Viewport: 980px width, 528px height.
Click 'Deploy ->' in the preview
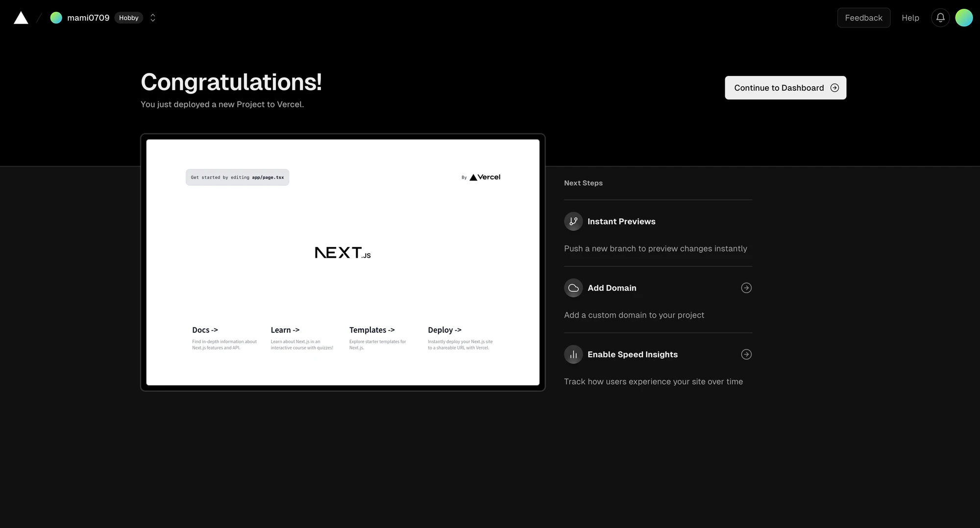[444, 330]
